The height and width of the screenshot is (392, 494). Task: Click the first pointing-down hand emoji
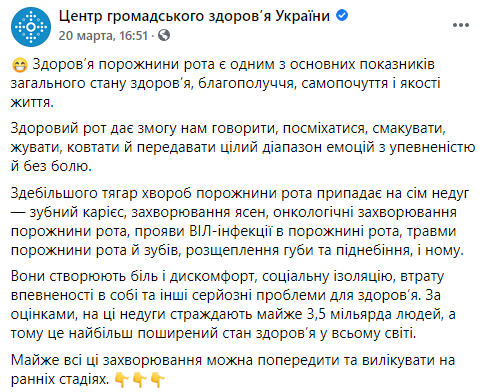click(x=122, y=379)
